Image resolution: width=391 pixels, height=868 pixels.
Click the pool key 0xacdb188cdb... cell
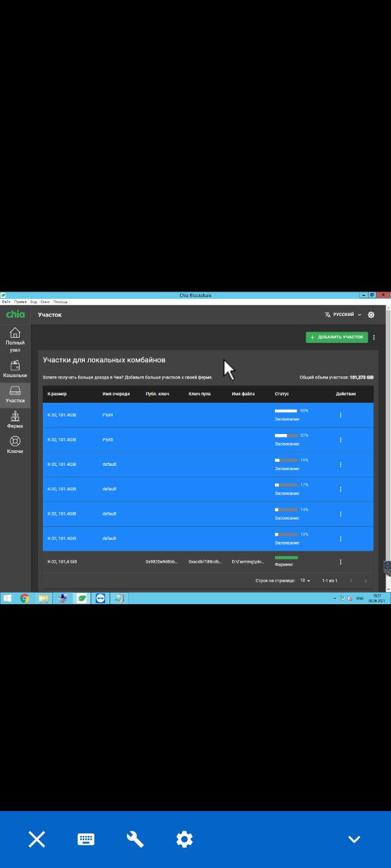(205, 562)
